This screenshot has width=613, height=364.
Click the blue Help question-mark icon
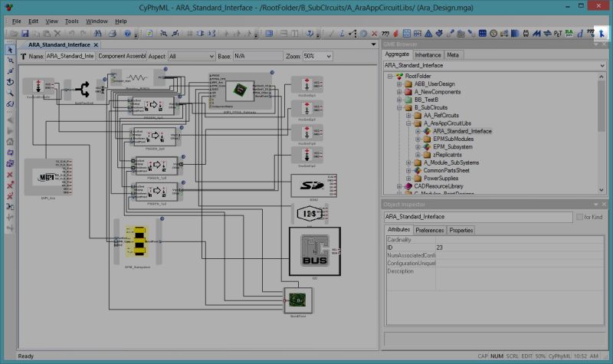pyautogui.click(x=127, y=34)
